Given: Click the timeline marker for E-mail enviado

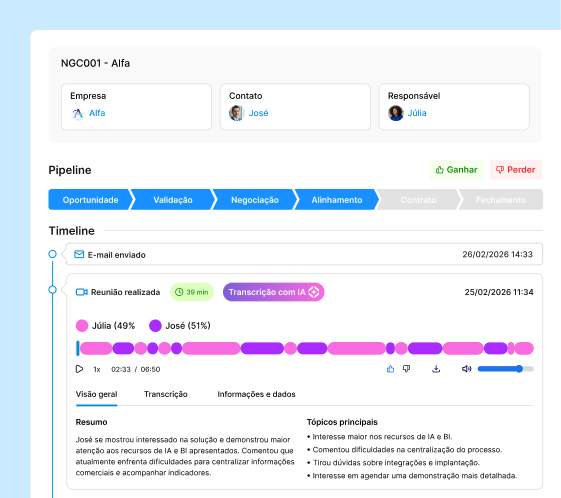Looking at the screenshot, I should point(53,254).
